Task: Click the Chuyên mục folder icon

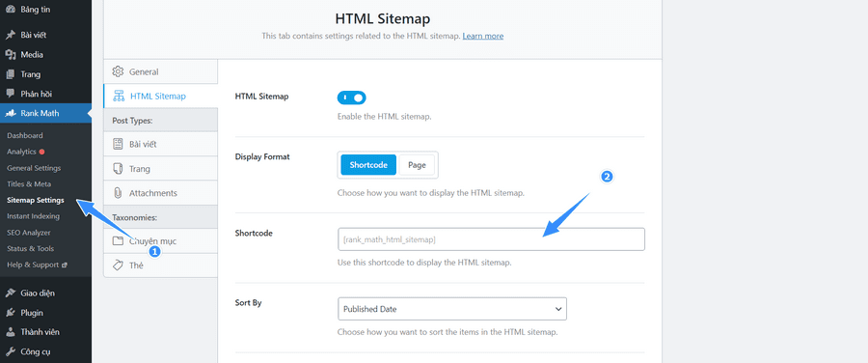Action: [x=118, y=241]
